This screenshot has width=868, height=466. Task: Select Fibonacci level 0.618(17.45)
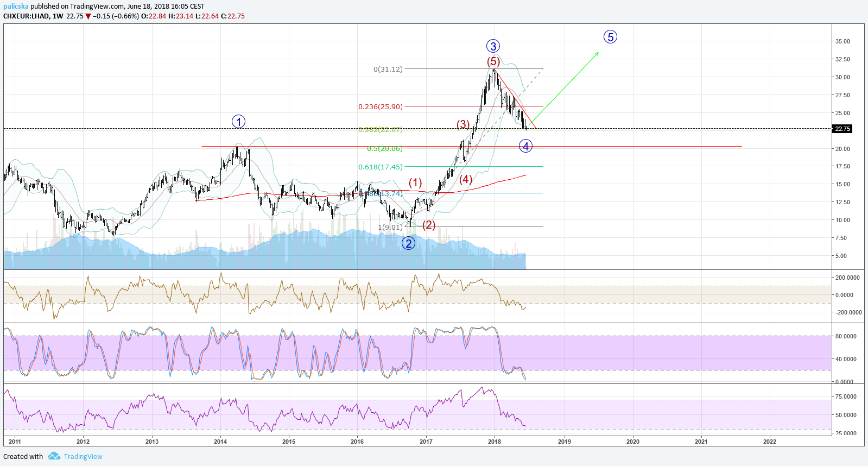click(381, 167)
